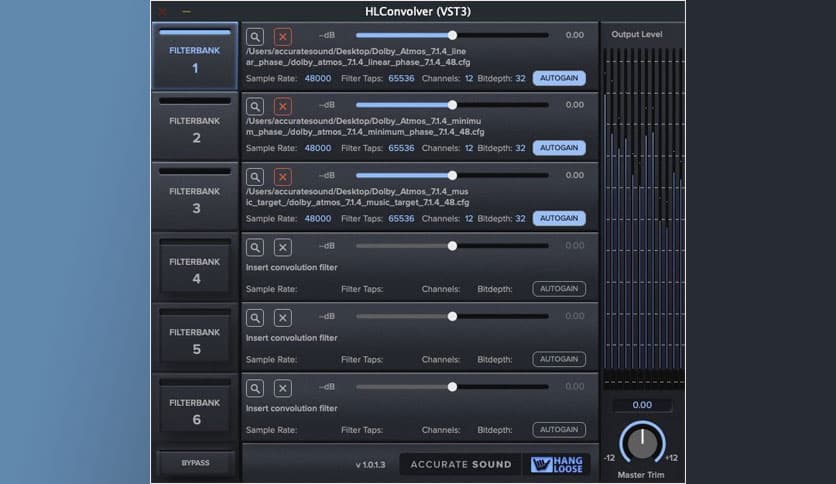
Task: Toggle Autogain for the minimum_phase filter
Action: pos(559,148)
